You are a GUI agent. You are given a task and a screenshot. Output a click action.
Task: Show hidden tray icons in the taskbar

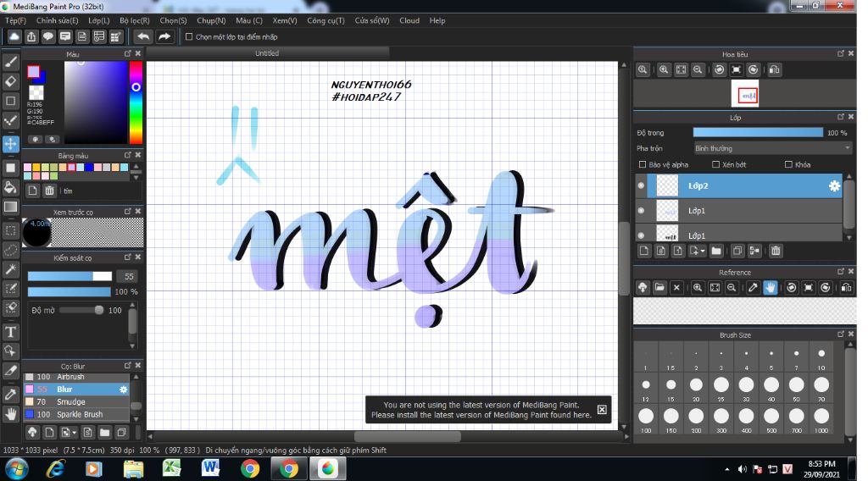pos(726,469)
